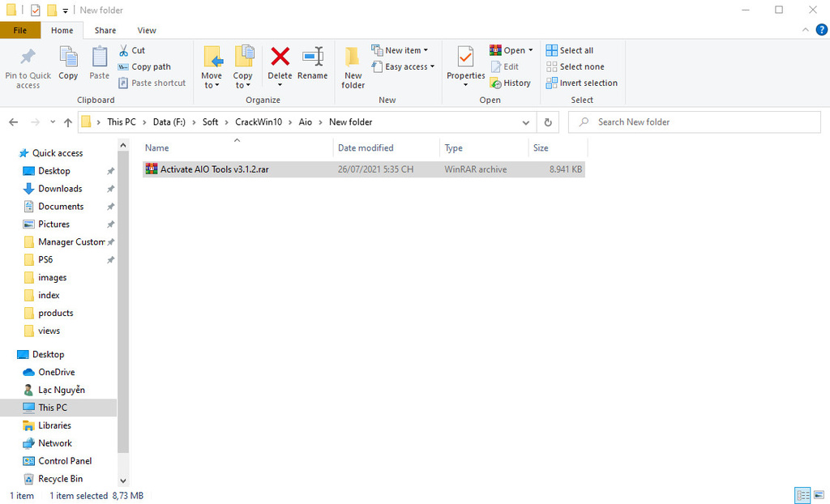Open Documents in navigation pane
Image resolution: width=830 pixels, height=504 pixels.
point(60,207)
